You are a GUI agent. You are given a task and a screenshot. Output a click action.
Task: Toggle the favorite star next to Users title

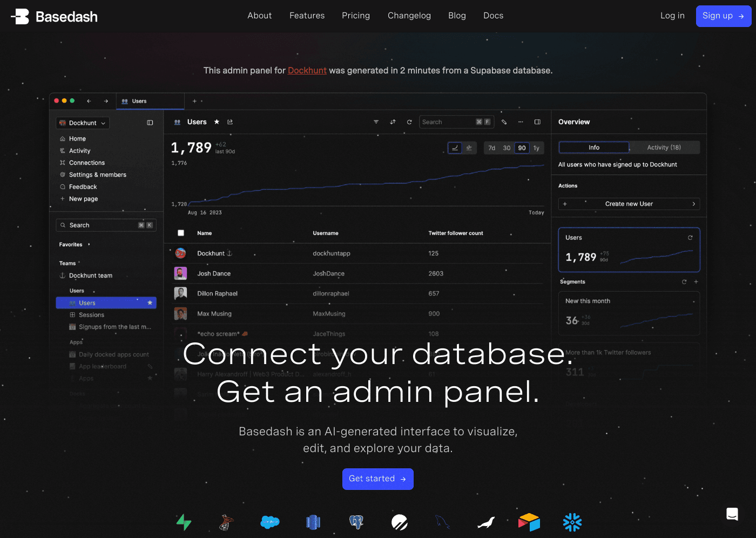click(217, 122)
